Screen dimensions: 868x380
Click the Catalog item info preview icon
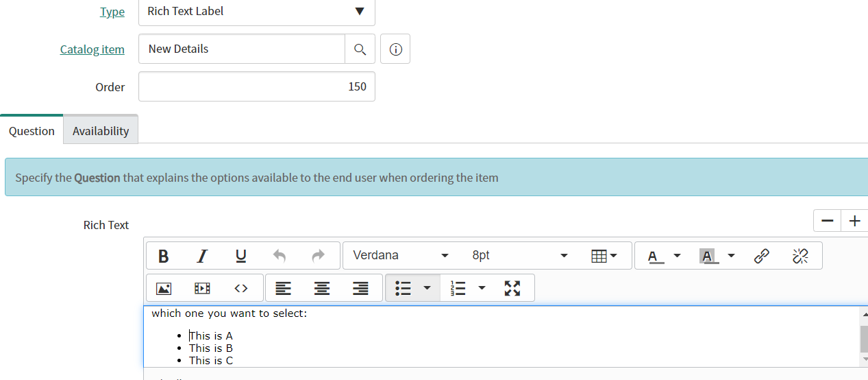395,49
